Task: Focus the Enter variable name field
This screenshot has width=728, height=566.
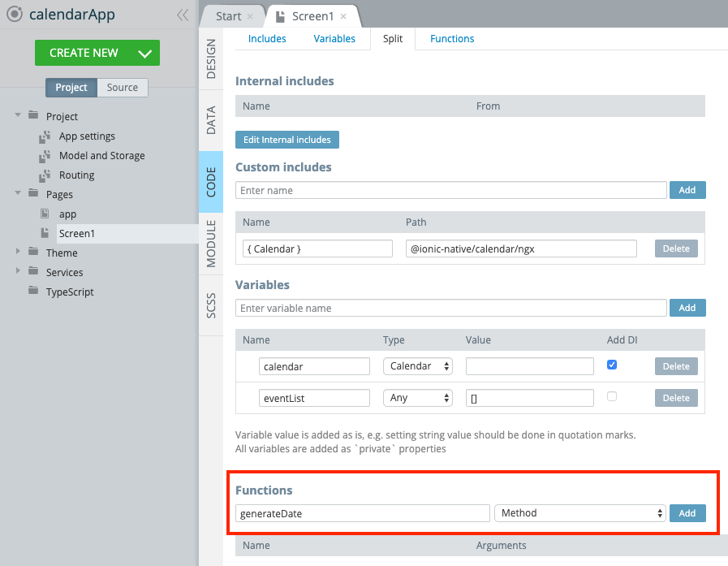Action: [451, 308]
